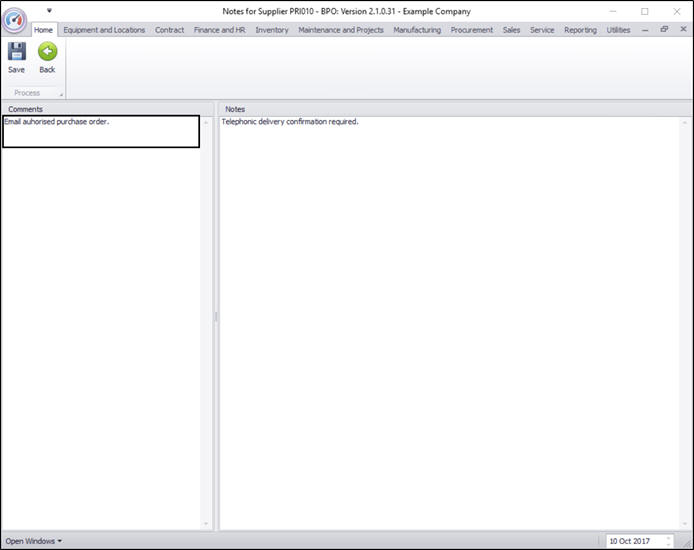694x550 pixels.
Task: Open the Manufacturing ribbon tab
Action: click(417, 30)
